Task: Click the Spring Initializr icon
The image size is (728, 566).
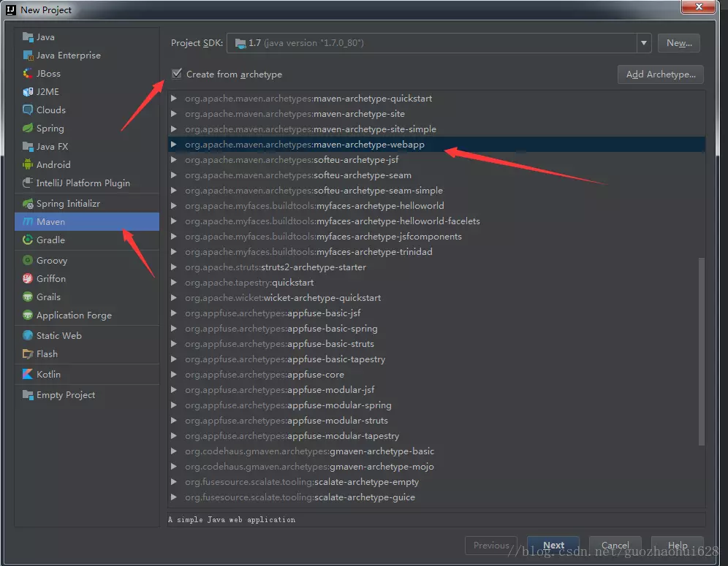Action: (28, 204)
